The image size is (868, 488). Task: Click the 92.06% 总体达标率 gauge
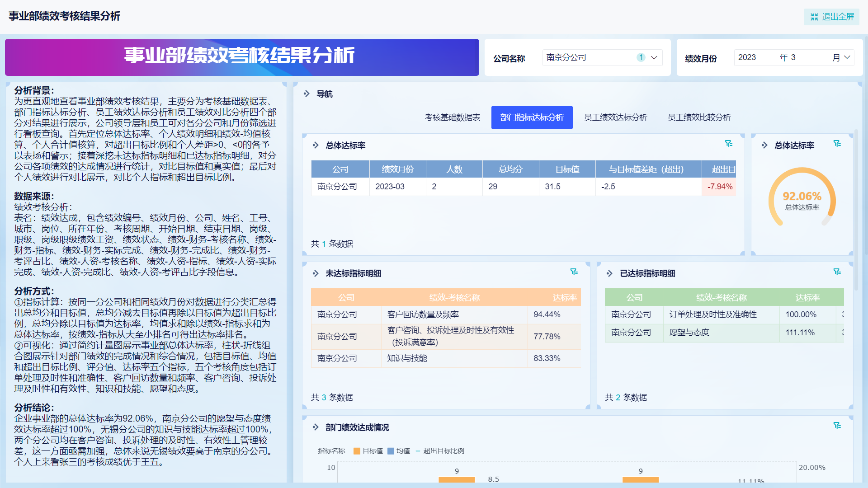coord(802,197)
